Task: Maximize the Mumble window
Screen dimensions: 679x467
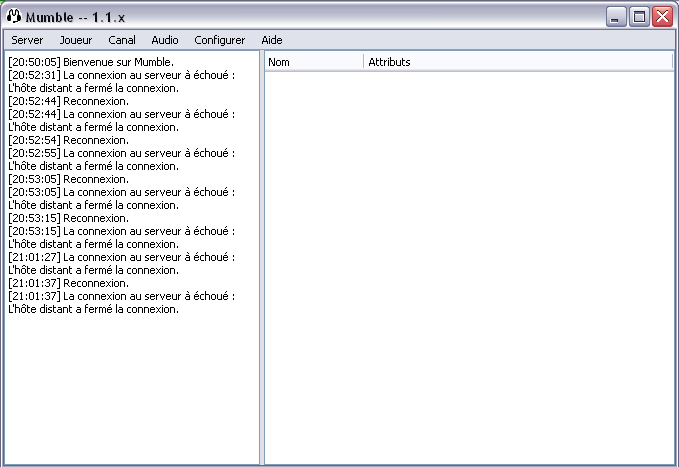Action: tap(639, 17)
